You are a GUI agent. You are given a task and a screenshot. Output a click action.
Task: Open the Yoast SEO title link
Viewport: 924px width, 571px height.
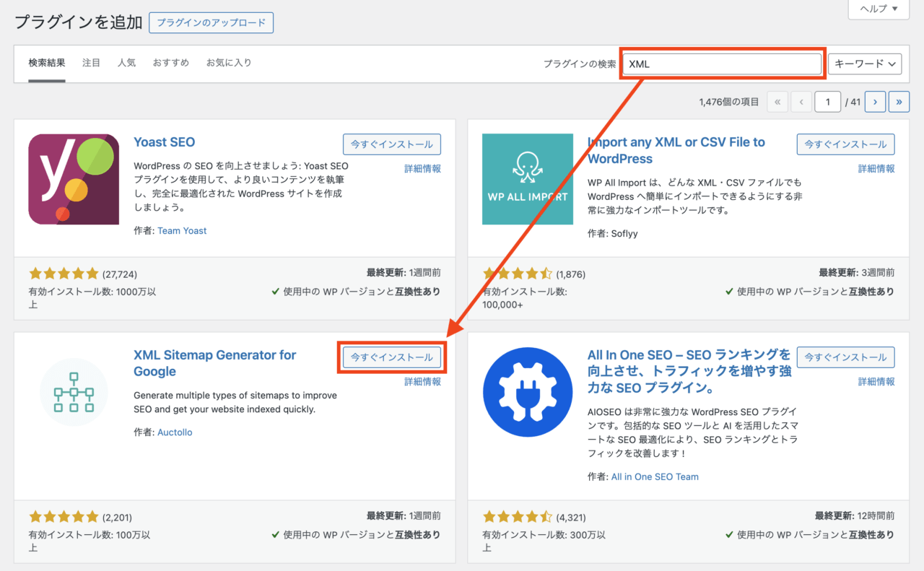pos(165,142)
